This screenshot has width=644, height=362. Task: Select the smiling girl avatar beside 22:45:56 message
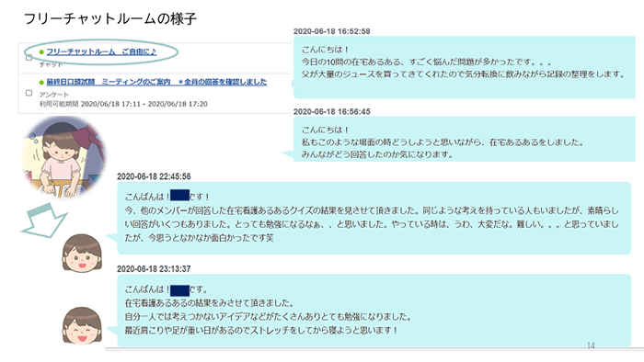pyautogui.click(x=82, y=253)
